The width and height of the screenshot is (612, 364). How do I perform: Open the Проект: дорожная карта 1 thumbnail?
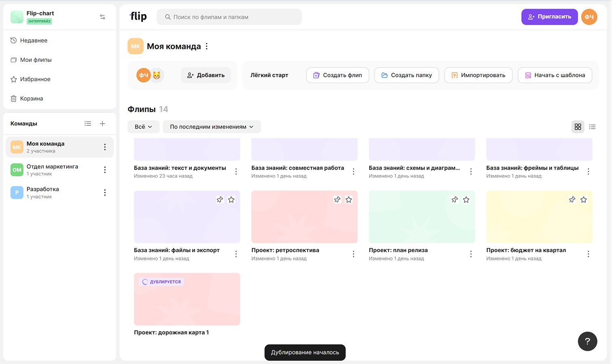(x=187, y=299)
